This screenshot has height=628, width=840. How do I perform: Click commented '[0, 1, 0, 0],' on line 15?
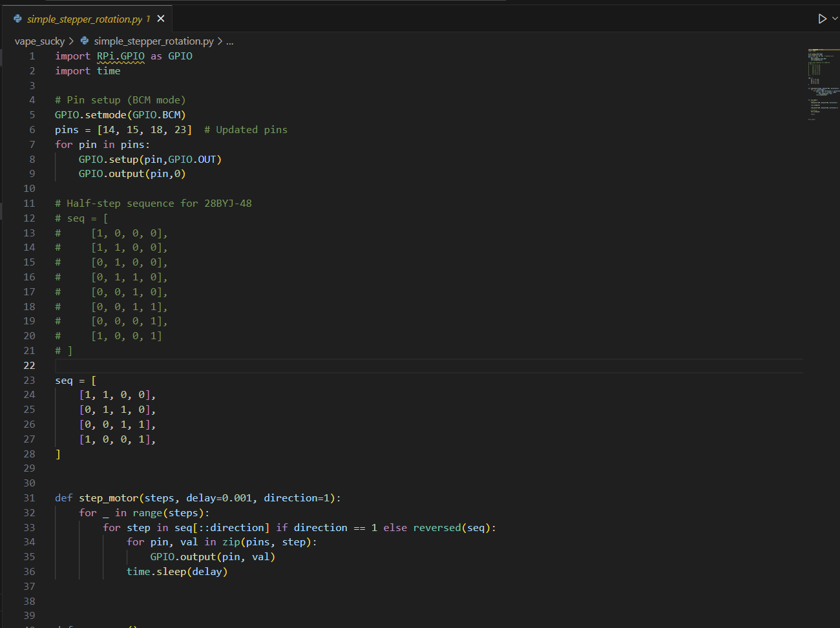pos(129,262)
